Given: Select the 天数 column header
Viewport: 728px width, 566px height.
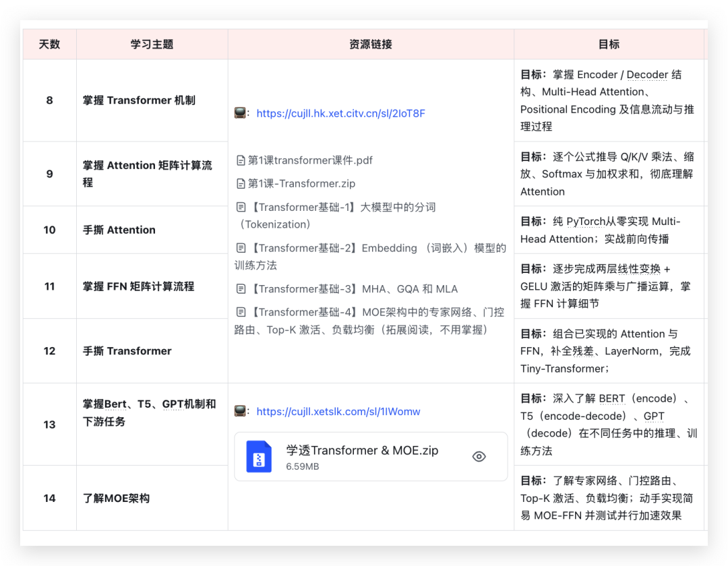Looking at the screenshot, I should (x=49, y=44).
